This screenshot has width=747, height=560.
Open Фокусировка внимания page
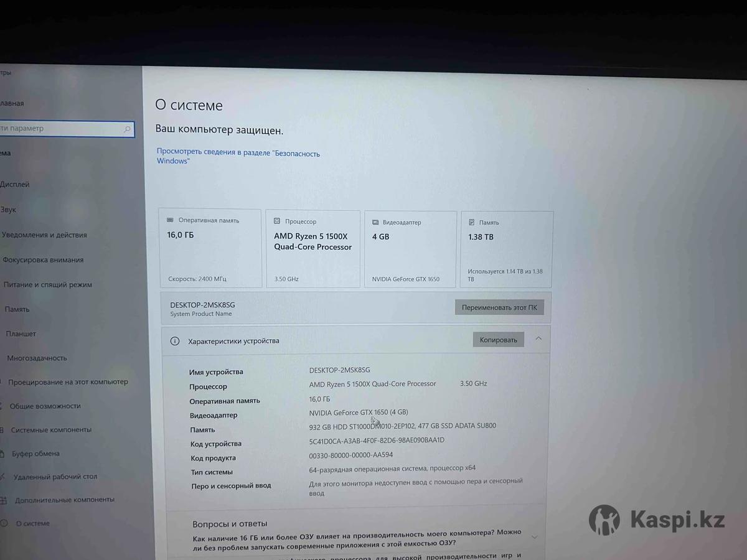42,260
